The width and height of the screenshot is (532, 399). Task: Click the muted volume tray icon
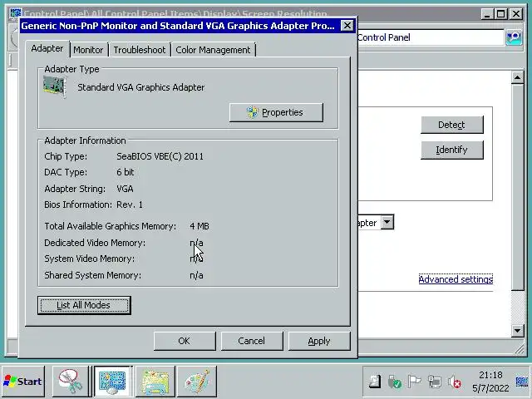click(455, 382)
